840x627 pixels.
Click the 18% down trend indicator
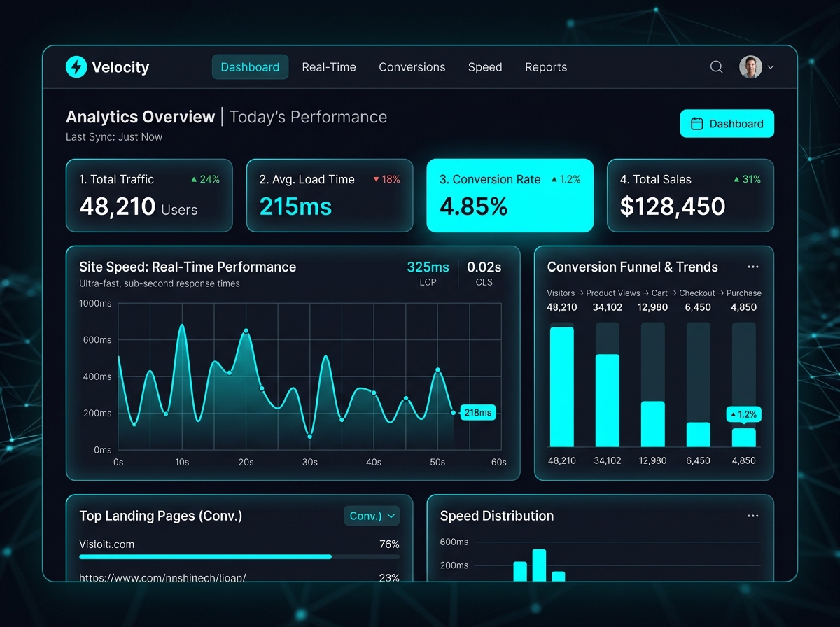386,179
